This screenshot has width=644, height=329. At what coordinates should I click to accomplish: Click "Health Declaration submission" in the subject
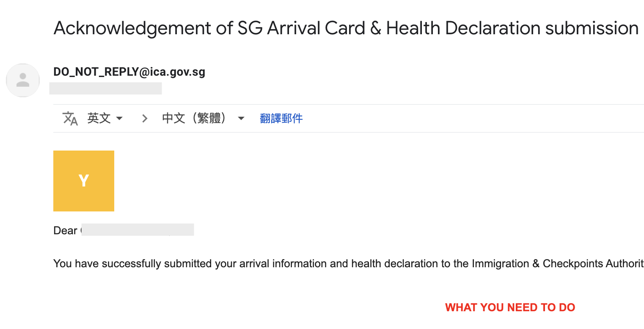click(512, 28)
